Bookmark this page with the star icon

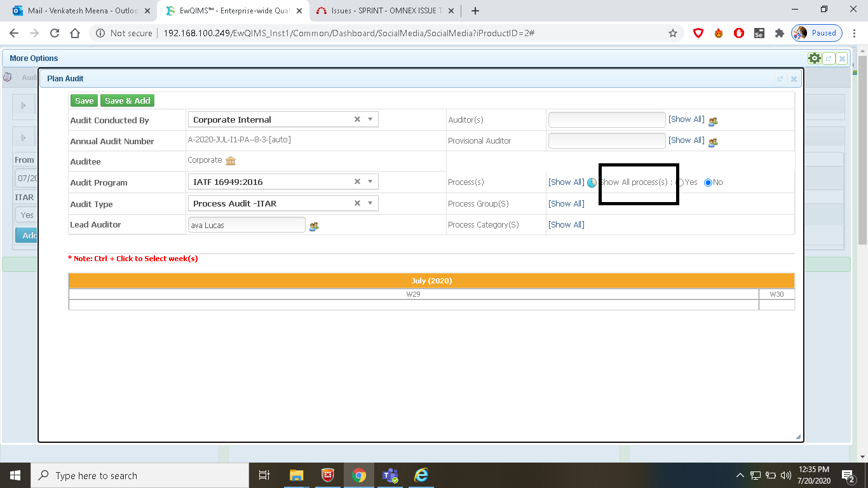click(x=673, y=33)
